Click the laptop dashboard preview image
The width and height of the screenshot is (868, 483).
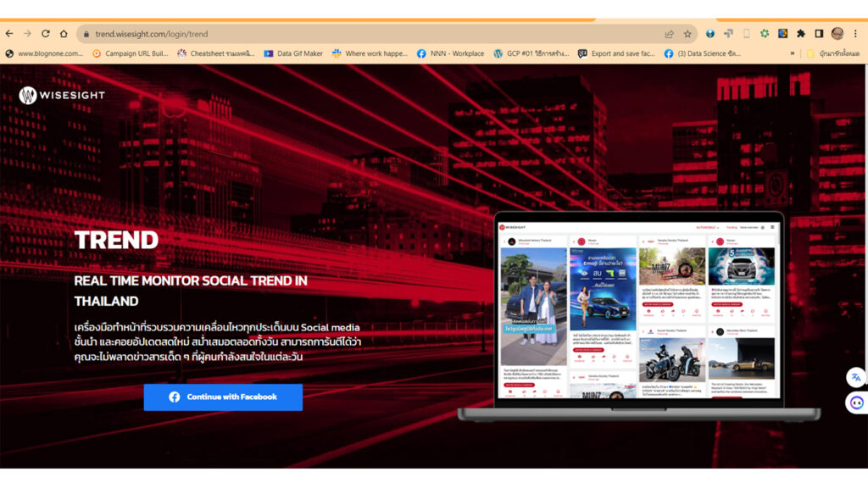pos(639,316)
